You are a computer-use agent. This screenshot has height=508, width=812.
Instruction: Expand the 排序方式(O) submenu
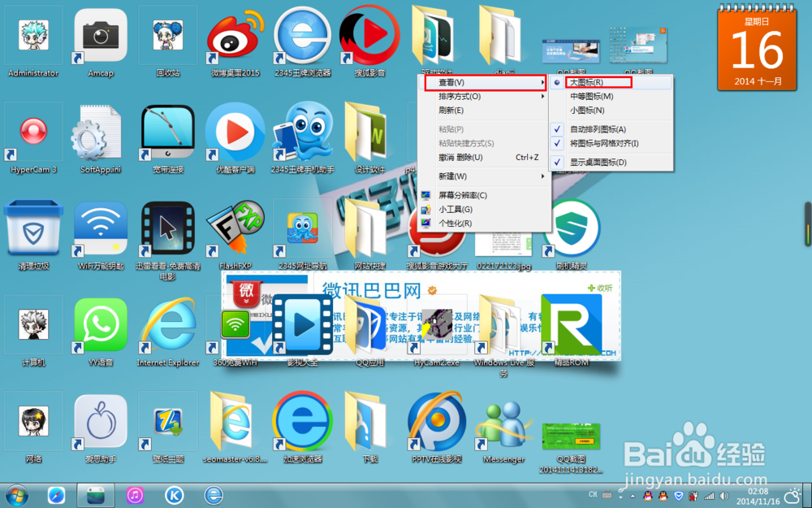(x=485, y=97)
